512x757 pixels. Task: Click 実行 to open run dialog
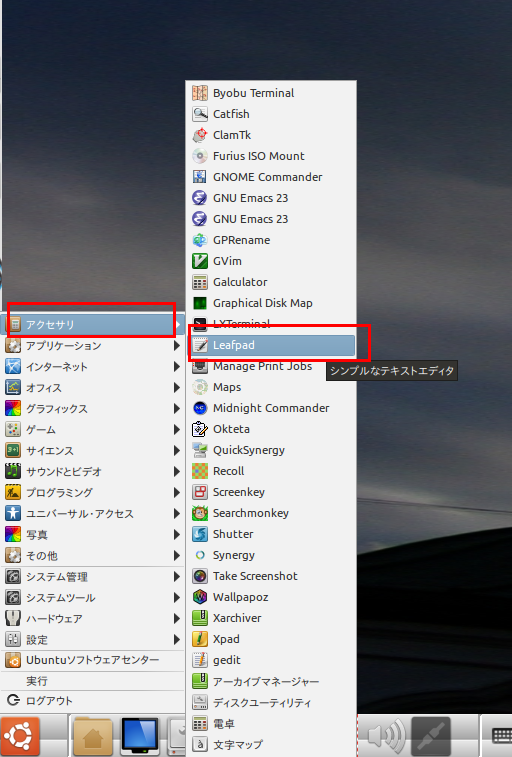pos(93,681)
